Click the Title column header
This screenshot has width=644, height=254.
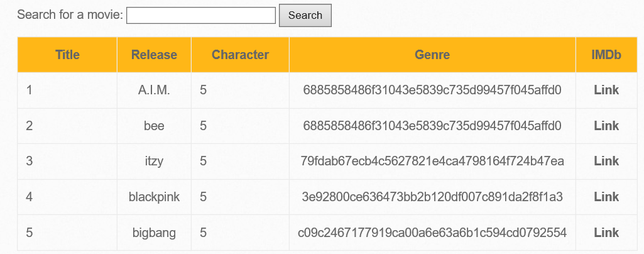(x=67, y=55)
